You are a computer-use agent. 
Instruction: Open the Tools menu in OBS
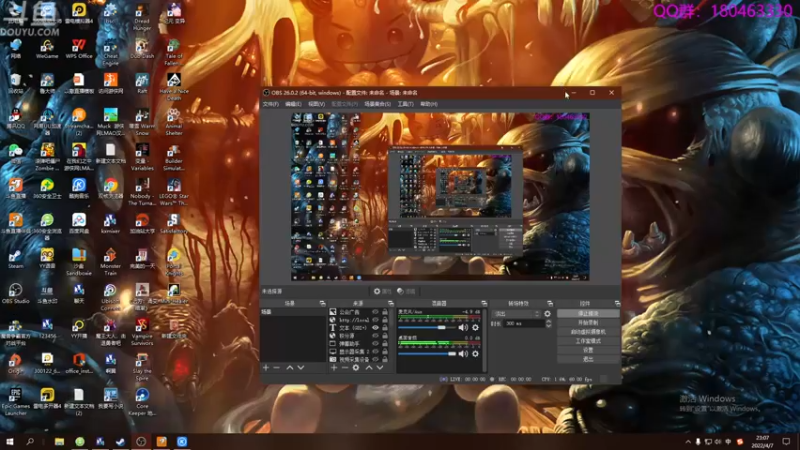[x=406, y=104]
